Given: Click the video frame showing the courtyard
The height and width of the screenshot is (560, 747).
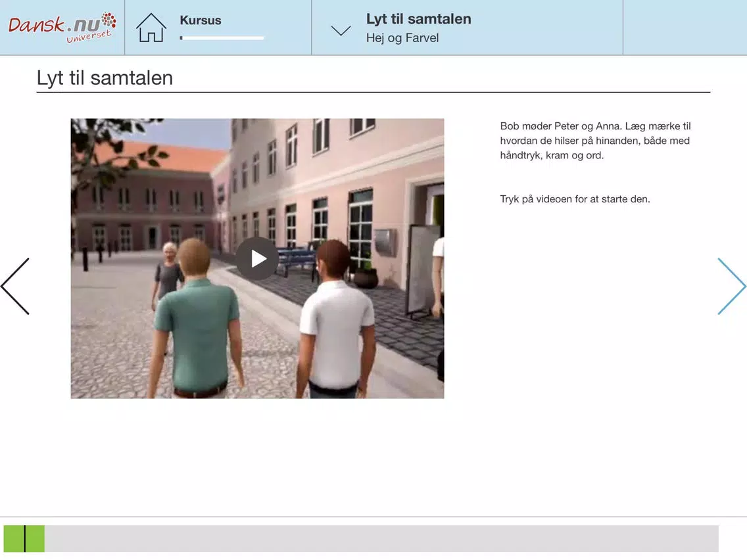Looking at the screenshot, I should point(257,258).
